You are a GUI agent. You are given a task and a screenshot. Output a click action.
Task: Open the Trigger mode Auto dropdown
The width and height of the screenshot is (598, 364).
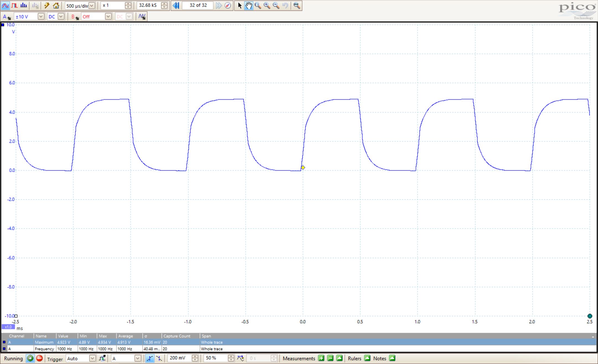[92, 358]
